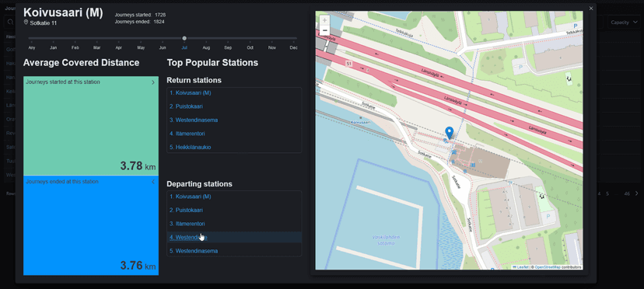Zoom in on the map

(x=324, y=20)
